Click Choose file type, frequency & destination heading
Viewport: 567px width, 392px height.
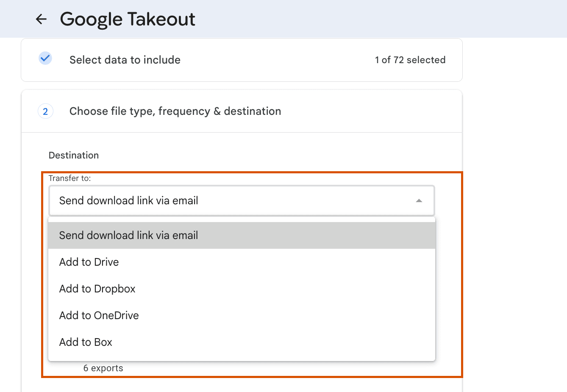coord(175,111)
